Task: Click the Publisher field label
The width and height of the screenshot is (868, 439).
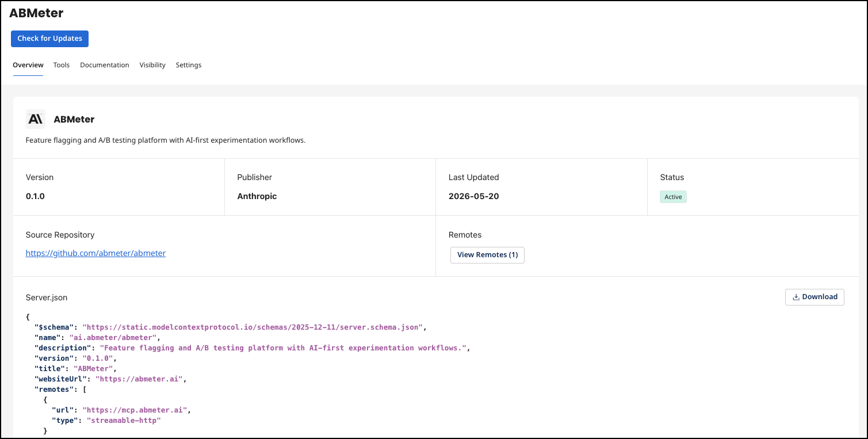Action: [255, 177]
